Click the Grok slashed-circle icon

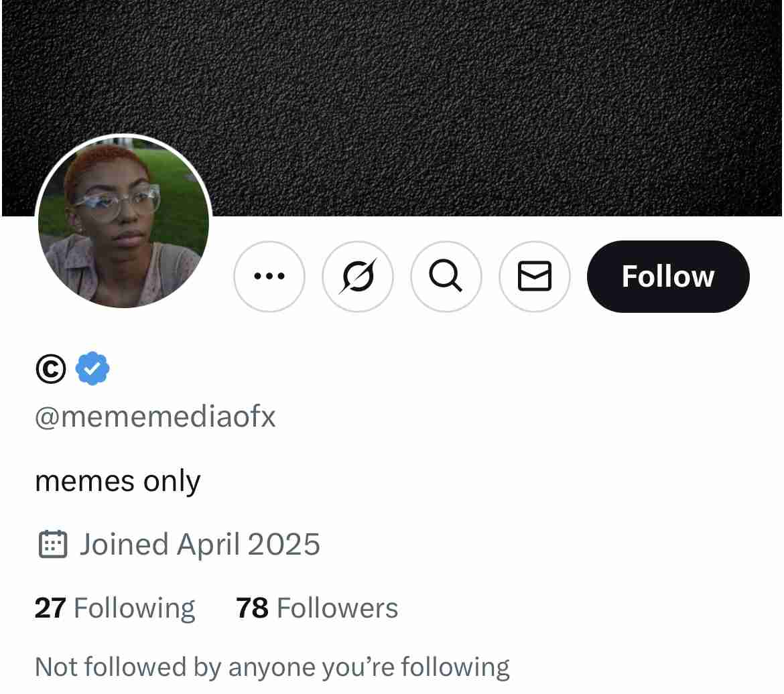tap(358, 276)
